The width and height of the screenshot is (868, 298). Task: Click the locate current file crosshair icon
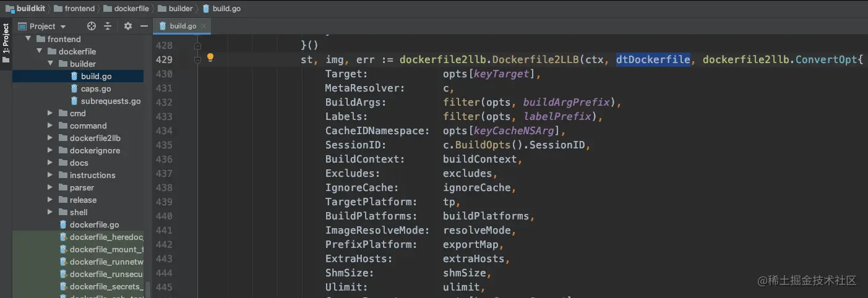(92, 26)
